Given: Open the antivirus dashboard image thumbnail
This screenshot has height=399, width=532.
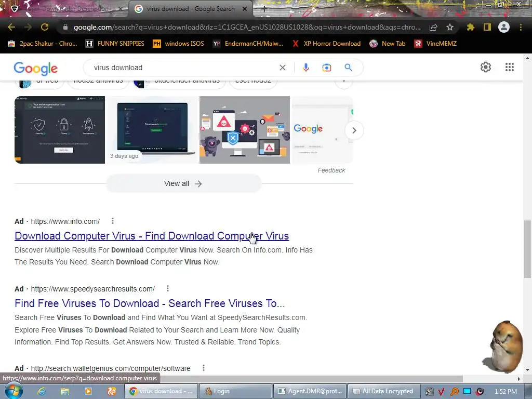Looking at the screenshot, I should pyautogui.click(x=60, y=130).
